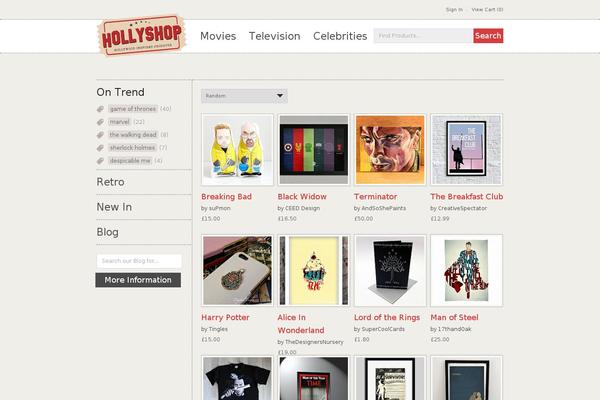
Task: Open the Lord of the Rings card thumbnail
Action: (x=390, y=271)
